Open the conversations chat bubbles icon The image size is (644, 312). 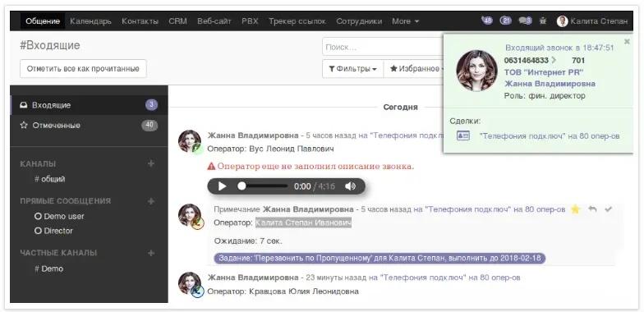tap(525, 21)
